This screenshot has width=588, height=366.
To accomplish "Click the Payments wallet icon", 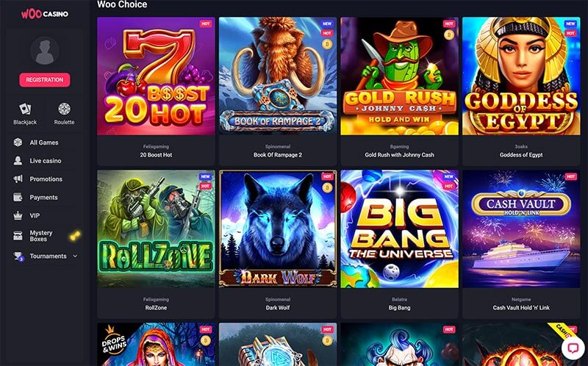I will point(18,197).
